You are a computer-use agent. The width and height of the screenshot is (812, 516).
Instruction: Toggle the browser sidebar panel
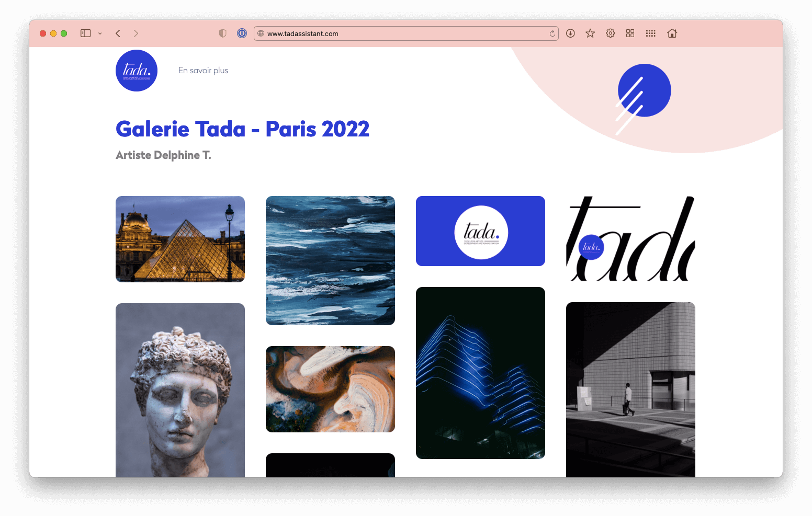point(85,33)
